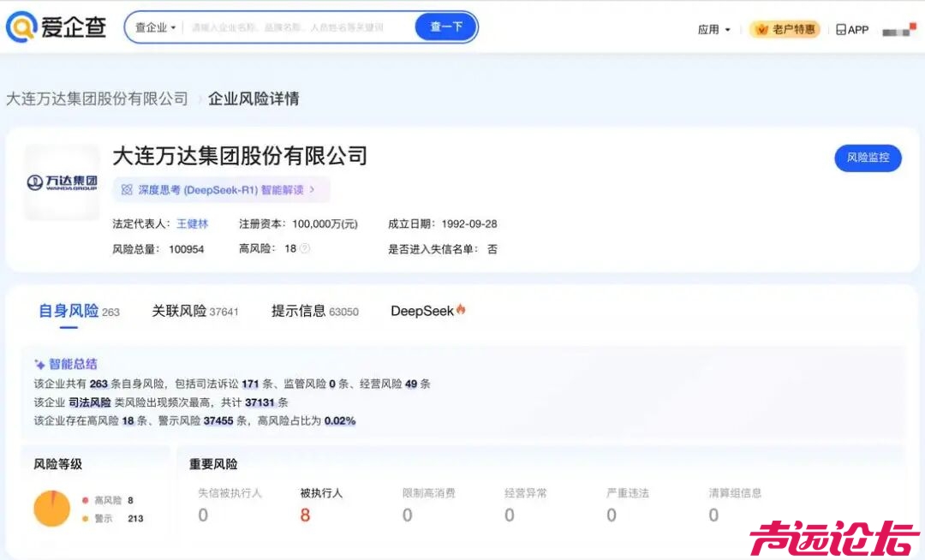
Task: Click the 智能总结 sparkle icon
Action: [39, 364]
